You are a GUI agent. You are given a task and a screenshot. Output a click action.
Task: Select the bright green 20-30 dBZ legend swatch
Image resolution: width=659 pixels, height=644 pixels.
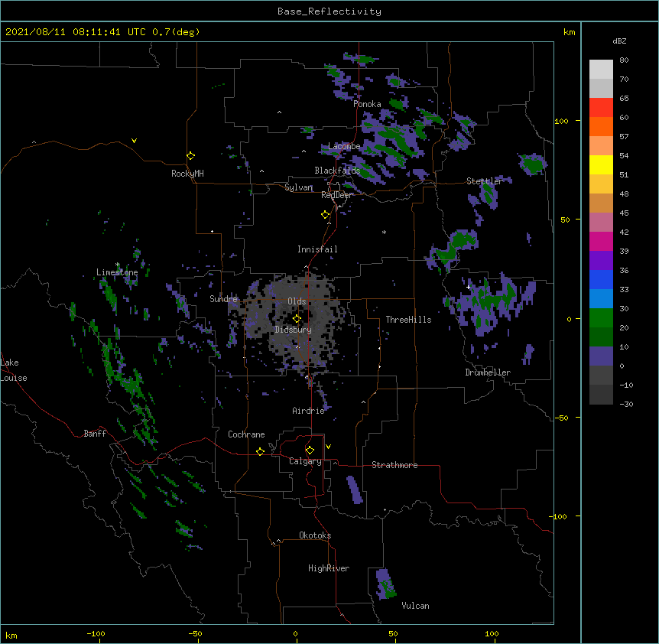601,318
